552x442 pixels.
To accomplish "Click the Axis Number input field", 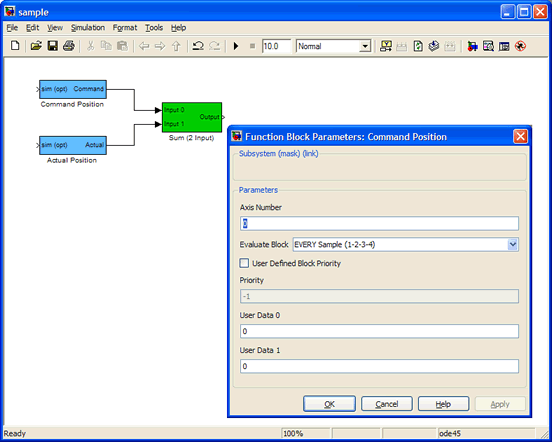I will [379, 224].
